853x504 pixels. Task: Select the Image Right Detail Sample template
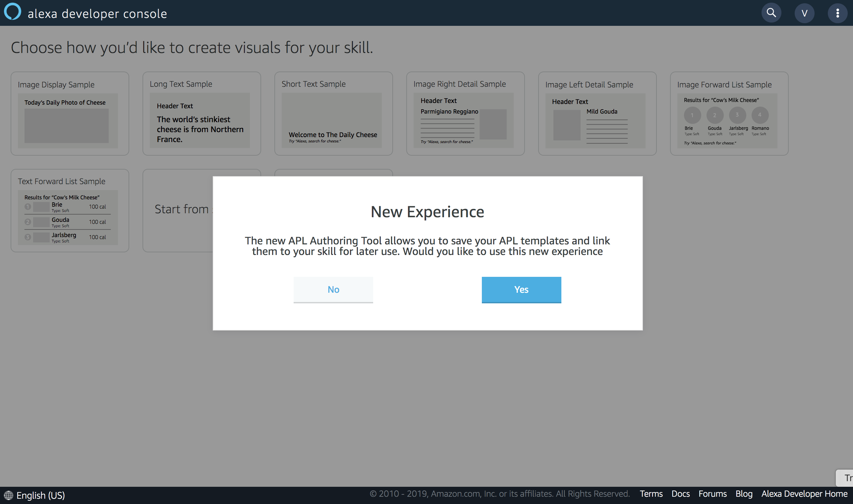tap(465, 114)
